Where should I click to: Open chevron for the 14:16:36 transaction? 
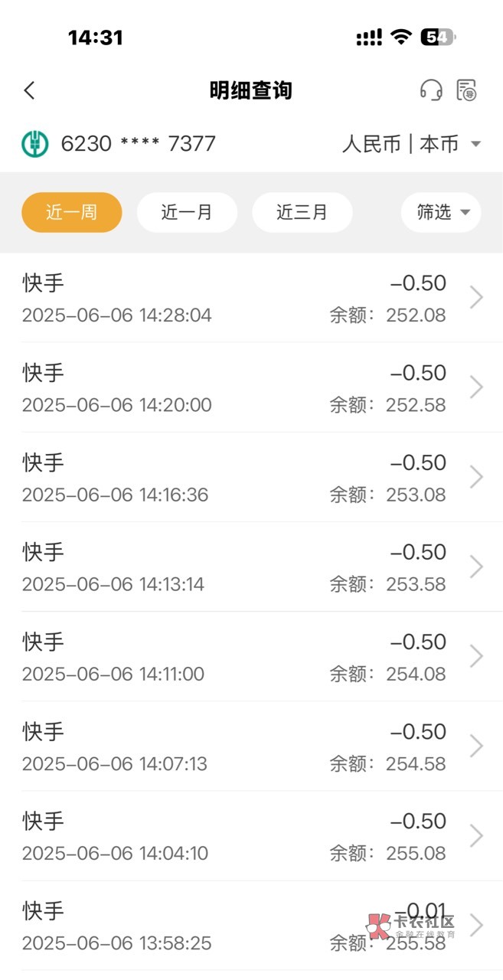(476, 477)
